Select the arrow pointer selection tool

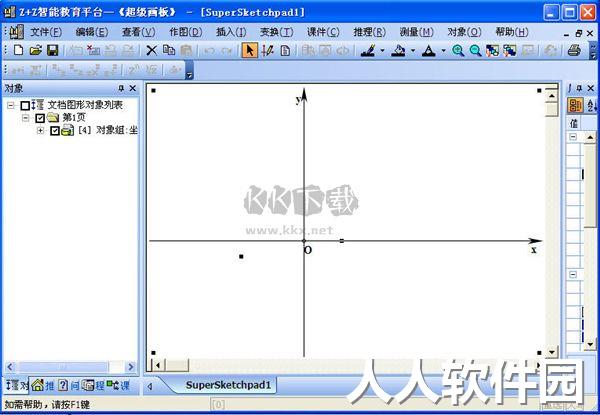249,50
